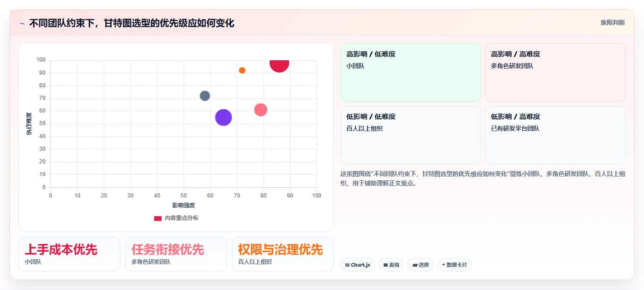The image size is (644, 290).
Task: Select the 权限与治理优先 data card
Action: (283, 254)
